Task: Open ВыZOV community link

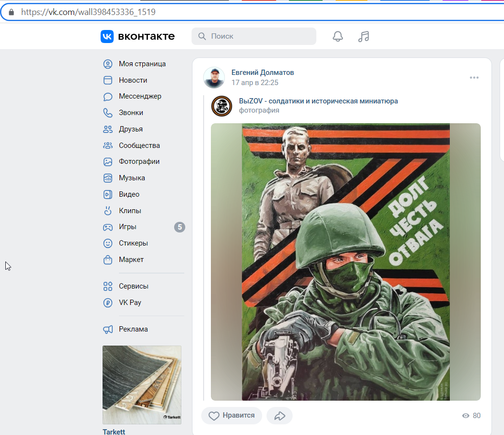Action: (x=318, y=101)
